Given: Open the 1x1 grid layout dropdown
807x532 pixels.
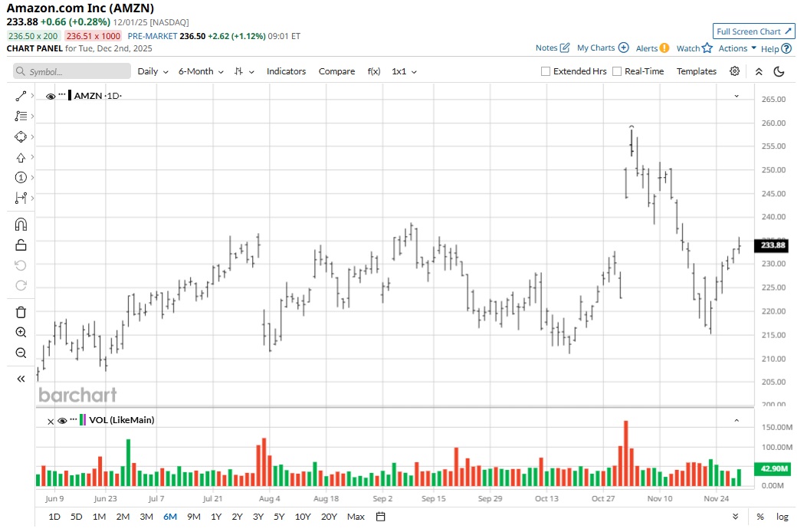Looking at the screenshot, I should click(404, 71).
